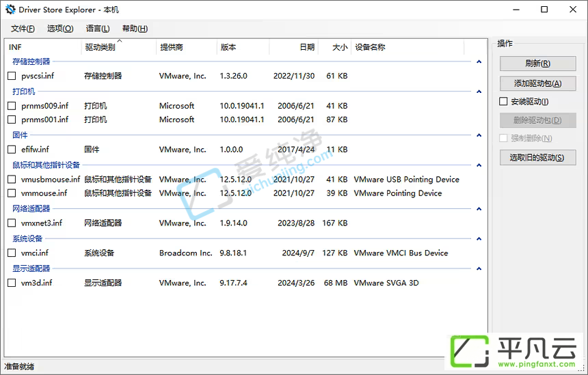This screenshot has height=375, width=588.
Task: Click the 网络适配器 group header label
Action: [x=31, y=208]
